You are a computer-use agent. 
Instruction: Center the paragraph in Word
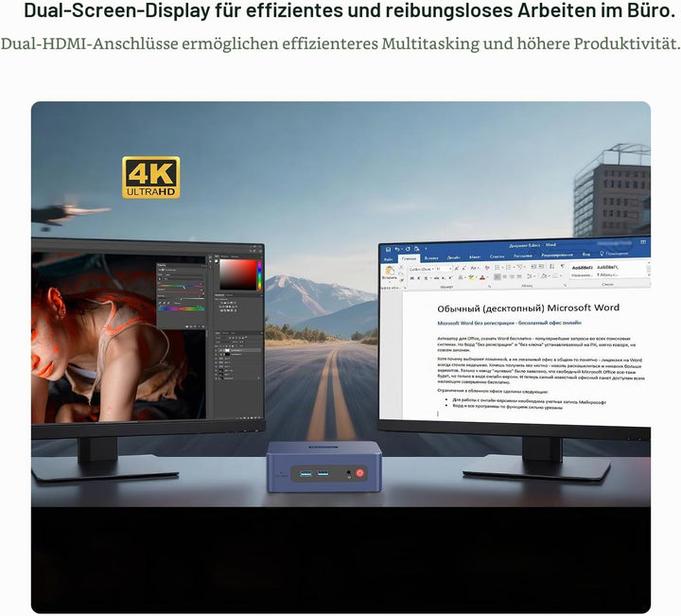505,276
